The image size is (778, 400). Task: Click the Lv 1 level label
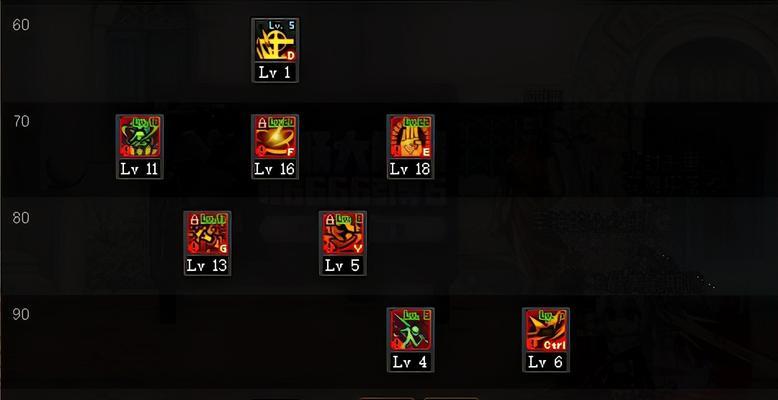click(275, 72)
